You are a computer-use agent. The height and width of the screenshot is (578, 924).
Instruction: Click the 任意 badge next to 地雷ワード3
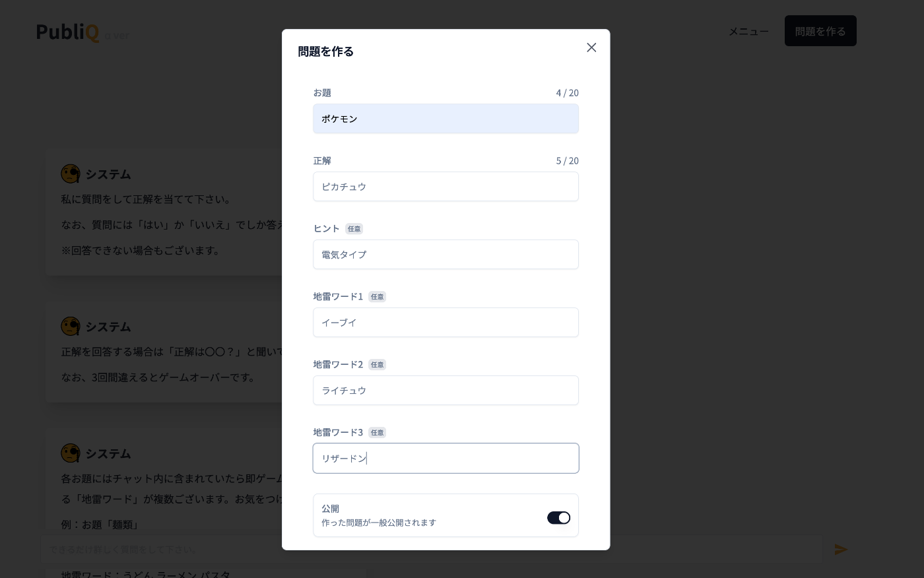click(x=377, y=433)
